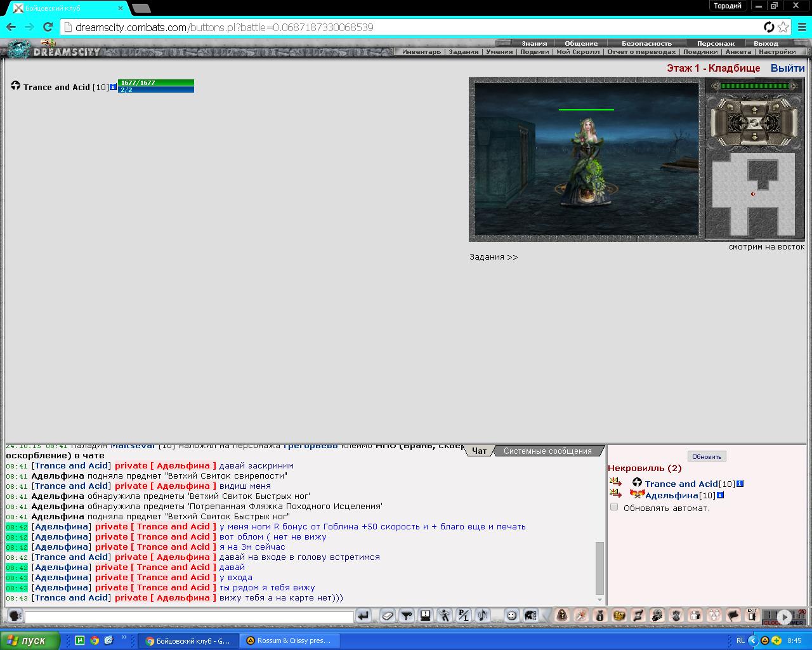Viewport: 812px width, 650px height.
Task: Switch to the Чат tab
Action: [x=479, y=451]
